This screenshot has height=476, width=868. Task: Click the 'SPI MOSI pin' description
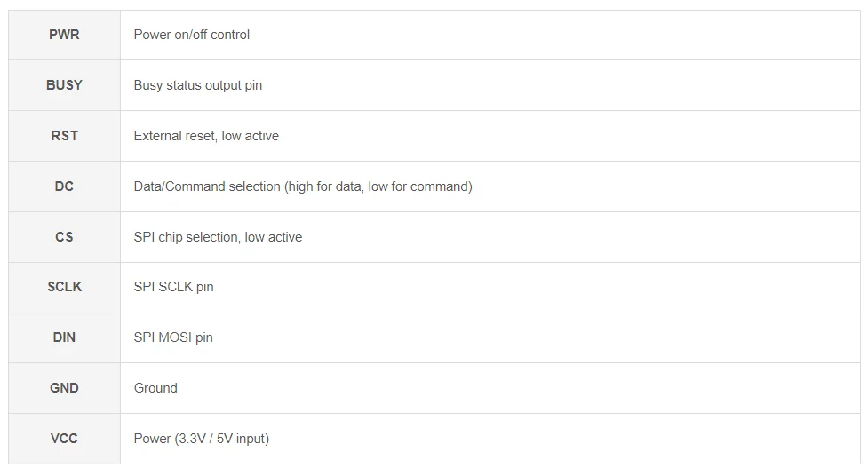click(173, 337)
